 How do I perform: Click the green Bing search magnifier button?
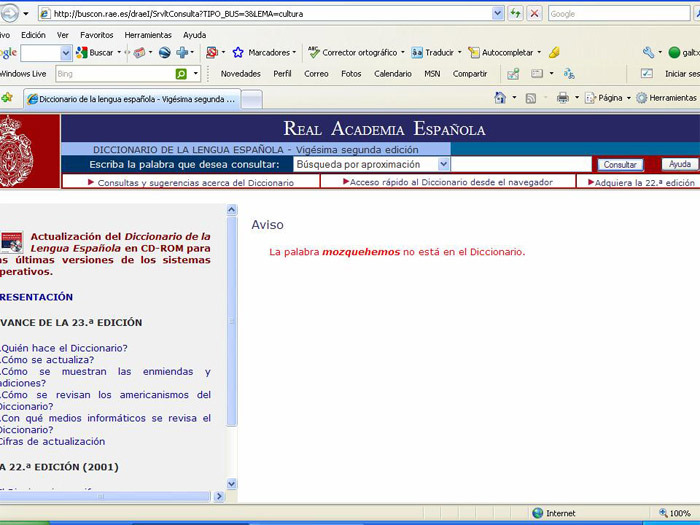(x=181, y=74)
